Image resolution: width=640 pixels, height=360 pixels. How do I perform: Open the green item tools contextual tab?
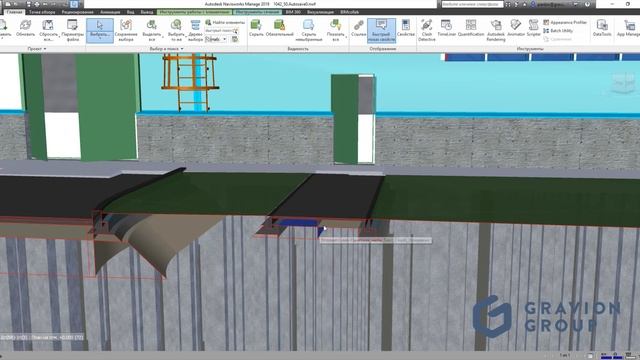pos(194,12)
